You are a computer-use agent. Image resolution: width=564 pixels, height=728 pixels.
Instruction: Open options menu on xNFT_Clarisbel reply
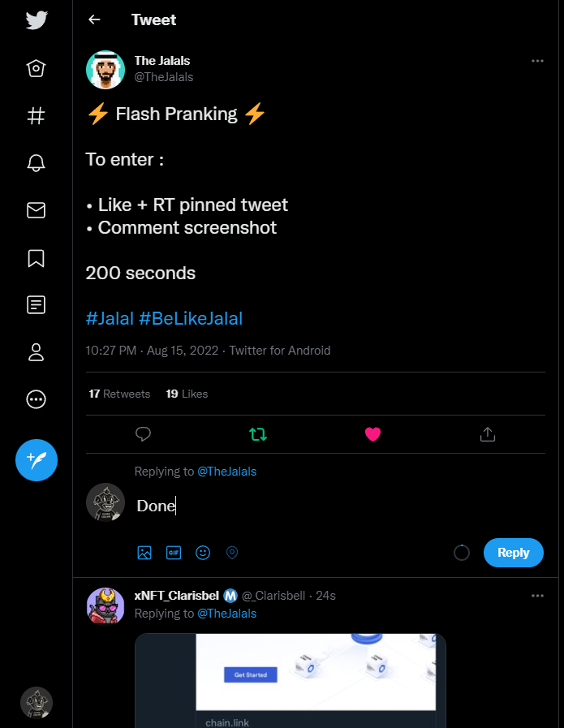[537, 596]
